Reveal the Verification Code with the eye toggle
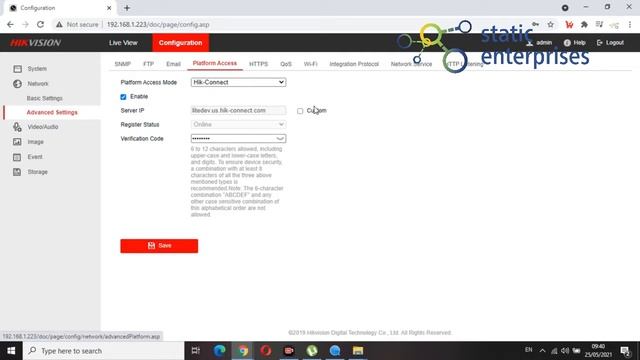640x360 pixels. (280, 139)
